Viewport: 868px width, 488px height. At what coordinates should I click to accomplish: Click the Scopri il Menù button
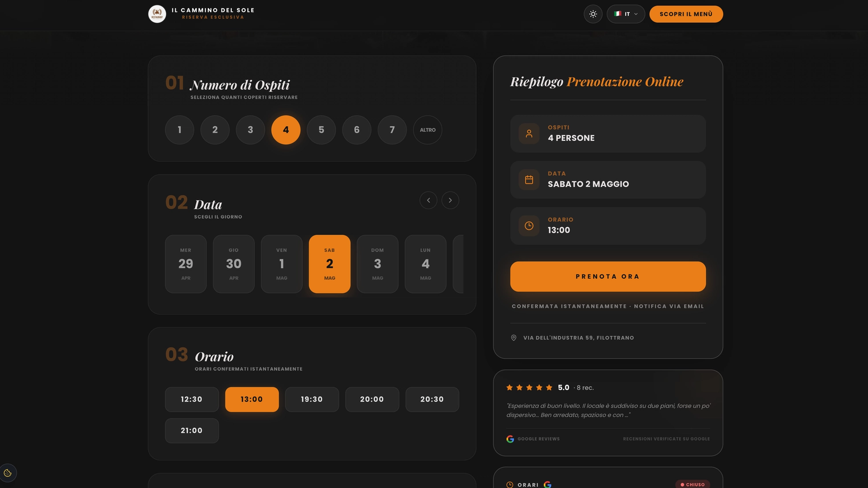click(686, 14)
